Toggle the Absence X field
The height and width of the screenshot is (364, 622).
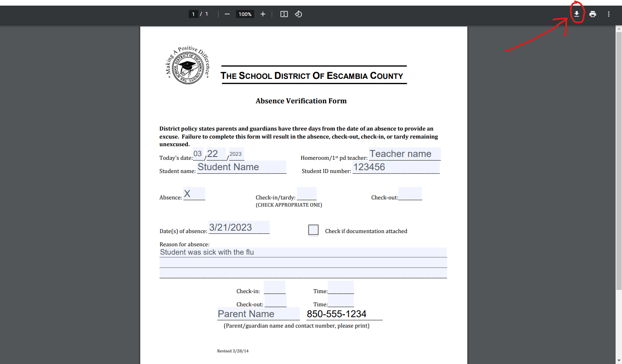(194, 194)
